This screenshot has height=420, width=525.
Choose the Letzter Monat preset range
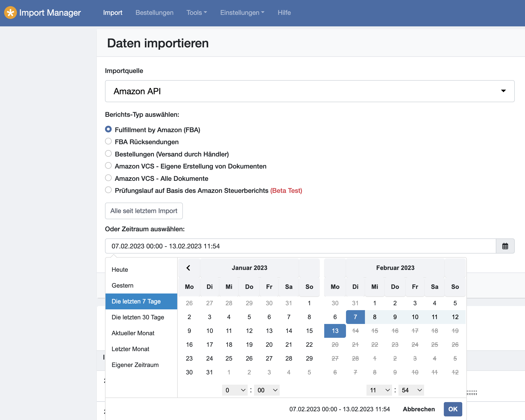(130, 349)
